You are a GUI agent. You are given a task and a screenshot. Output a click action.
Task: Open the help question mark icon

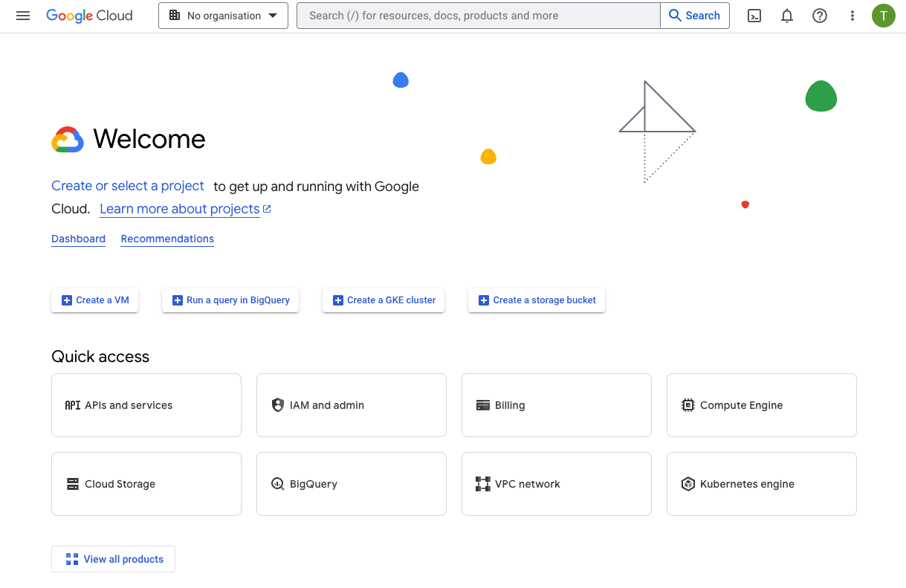[x=819, y=16]
